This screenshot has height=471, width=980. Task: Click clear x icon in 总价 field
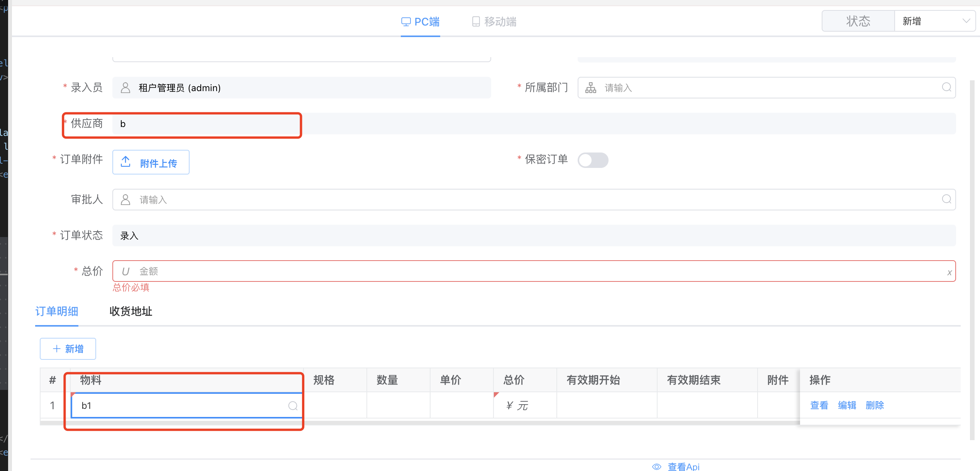tap(949, 273)
